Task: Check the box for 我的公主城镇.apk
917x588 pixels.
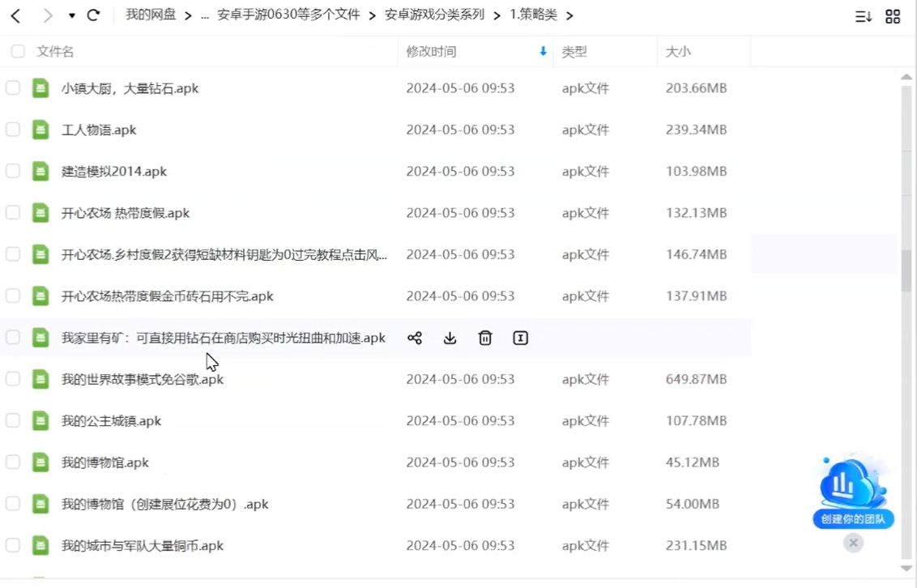Action: click(13, 421)
